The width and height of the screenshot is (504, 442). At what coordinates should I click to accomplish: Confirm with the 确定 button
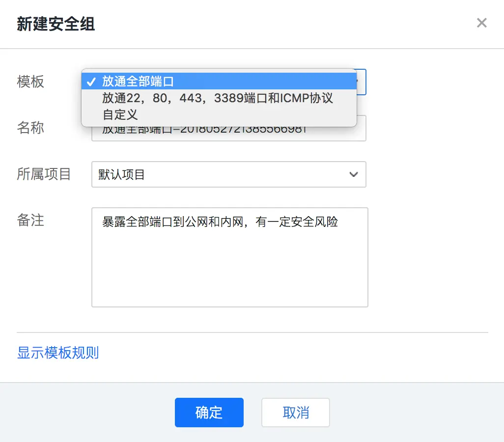pyautogui.click(x=209, y=413)
